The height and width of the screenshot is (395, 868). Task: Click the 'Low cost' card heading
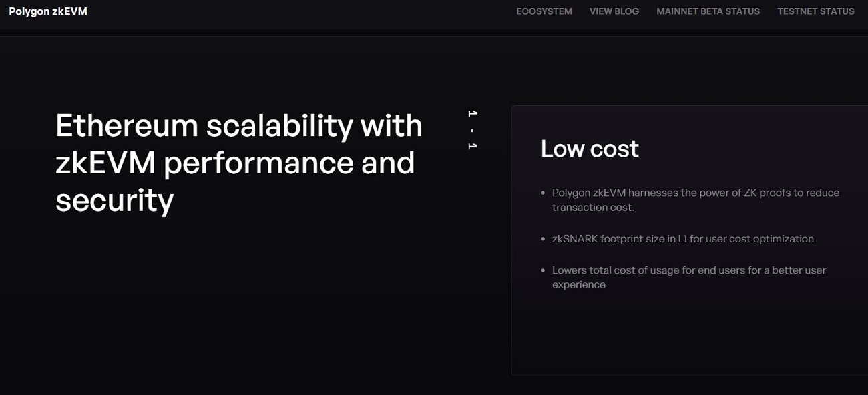[x=589, y=149]
